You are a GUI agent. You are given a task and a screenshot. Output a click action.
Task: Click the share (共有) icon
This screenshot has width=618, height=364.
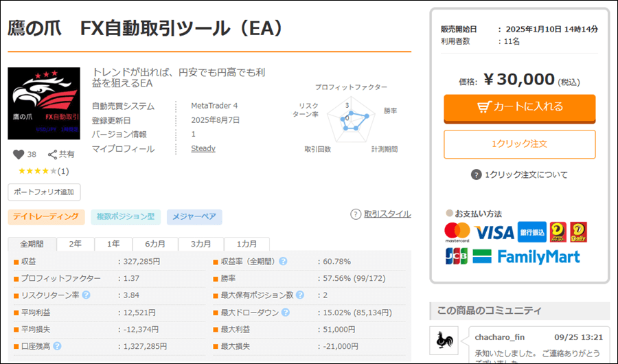(52, 155)
